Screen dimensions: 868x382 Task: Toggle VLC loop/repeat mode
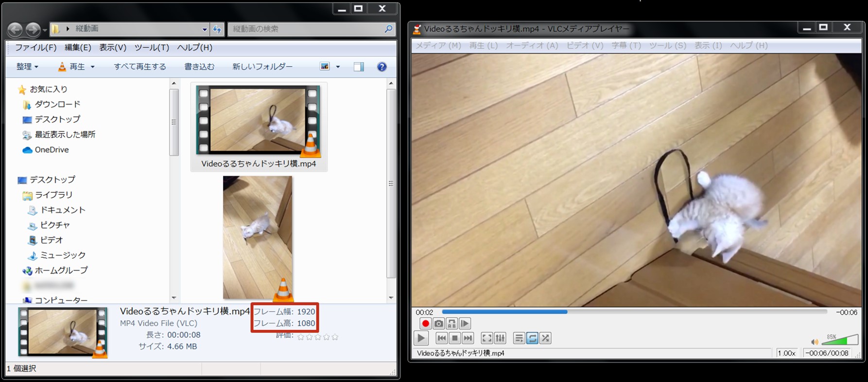pos(532,338)
